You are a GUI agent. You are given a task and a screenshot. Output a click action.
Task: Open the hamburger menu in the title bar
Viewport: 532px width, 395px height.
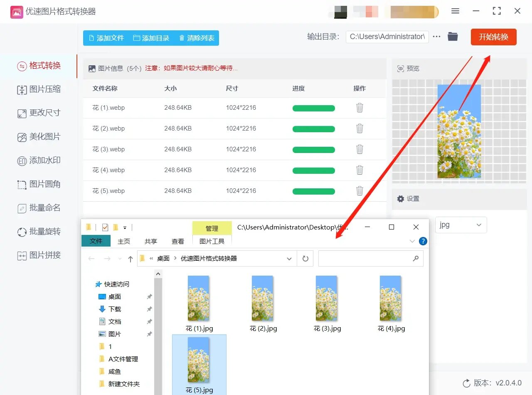click(x=455, y=11)
